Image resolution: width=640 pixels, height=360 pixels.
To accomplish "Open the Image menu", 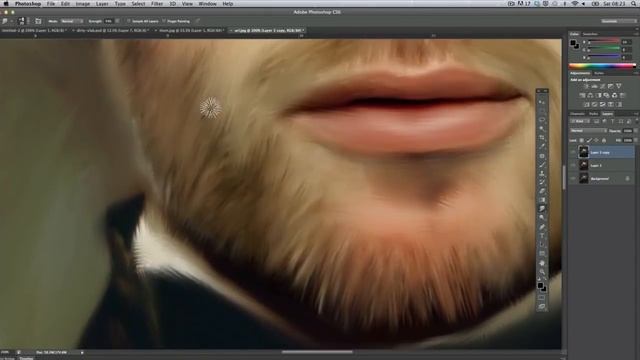I will click(82, 4).
